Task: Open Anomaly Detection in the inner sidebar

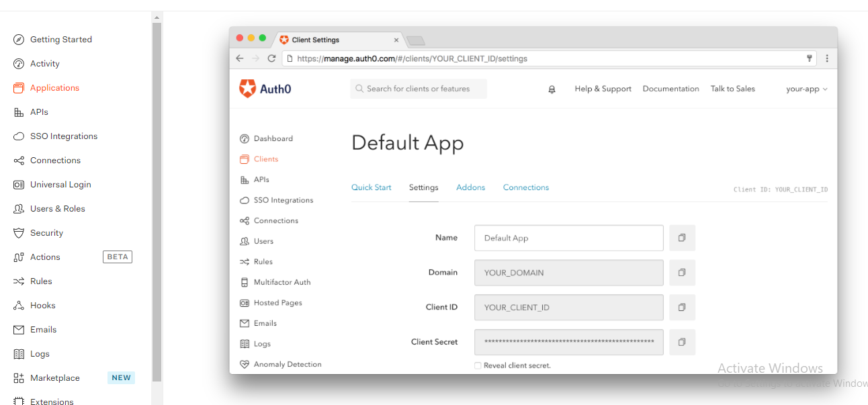Action: click(281, 364)
